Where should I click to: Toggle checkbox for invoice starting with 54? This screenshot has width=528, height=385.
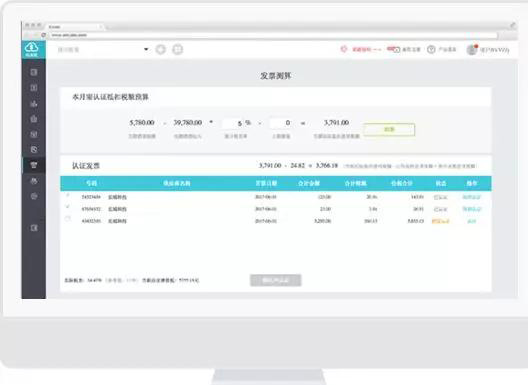(x=68, y=195)
